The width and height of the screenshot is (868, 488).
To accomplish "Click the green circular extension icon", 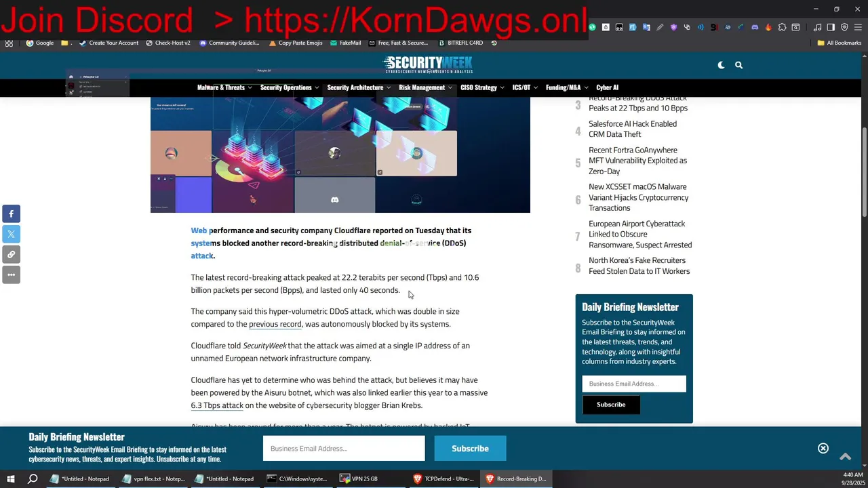I will (x=592, y=27).
